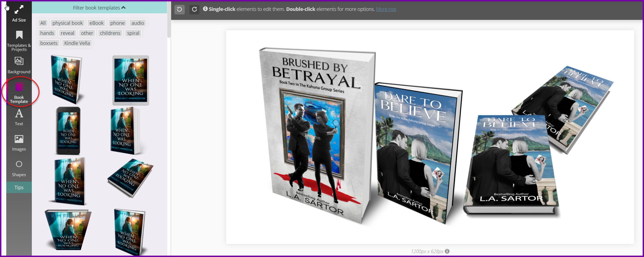Follow the More tips link
The image size is (644, 257).
click(386, 9)
